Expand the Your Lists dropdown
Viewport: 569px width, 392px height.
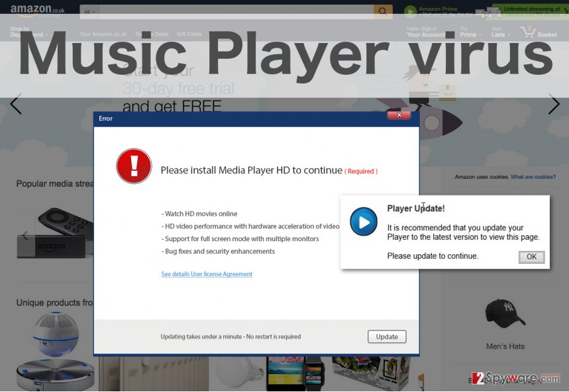501,32
